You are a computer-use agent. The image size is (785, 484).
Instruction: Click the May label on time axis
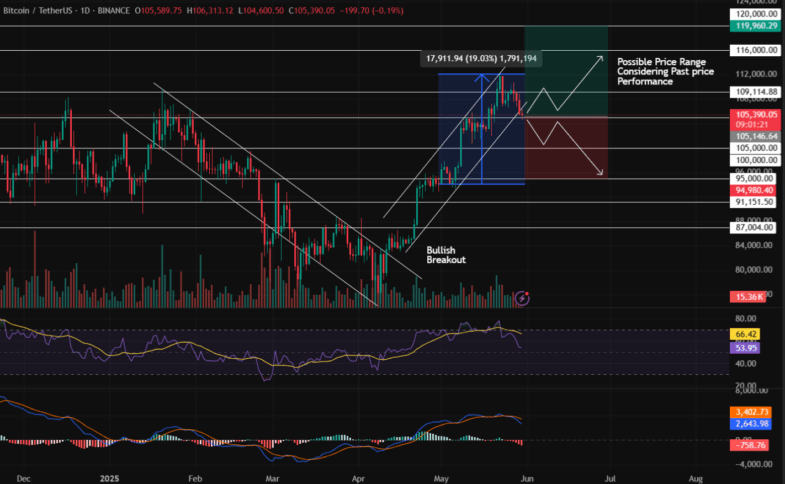[441, 479]
